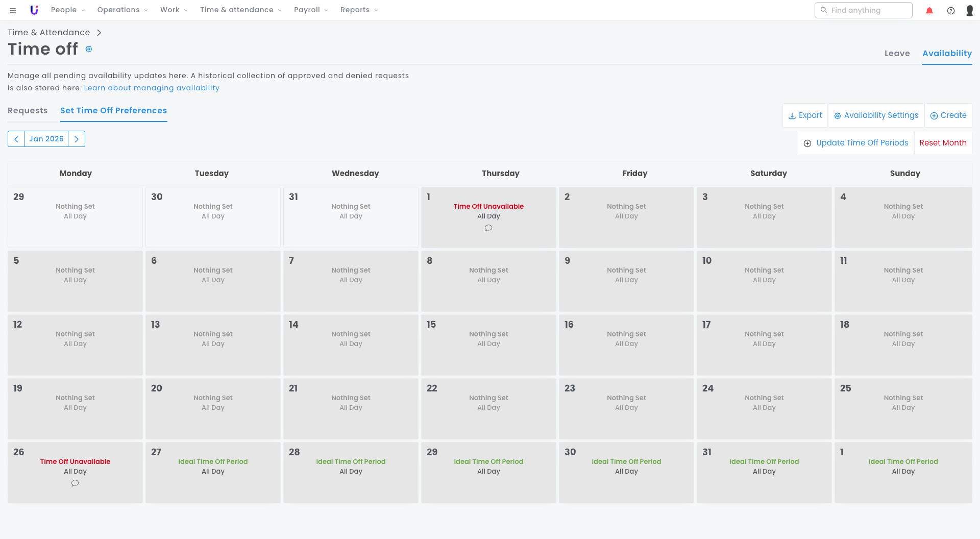The width and height of the screenshot is (980, 539).
Task: Go to the previous month arrow
Action: pyautogui.click(x=16, y=139)
